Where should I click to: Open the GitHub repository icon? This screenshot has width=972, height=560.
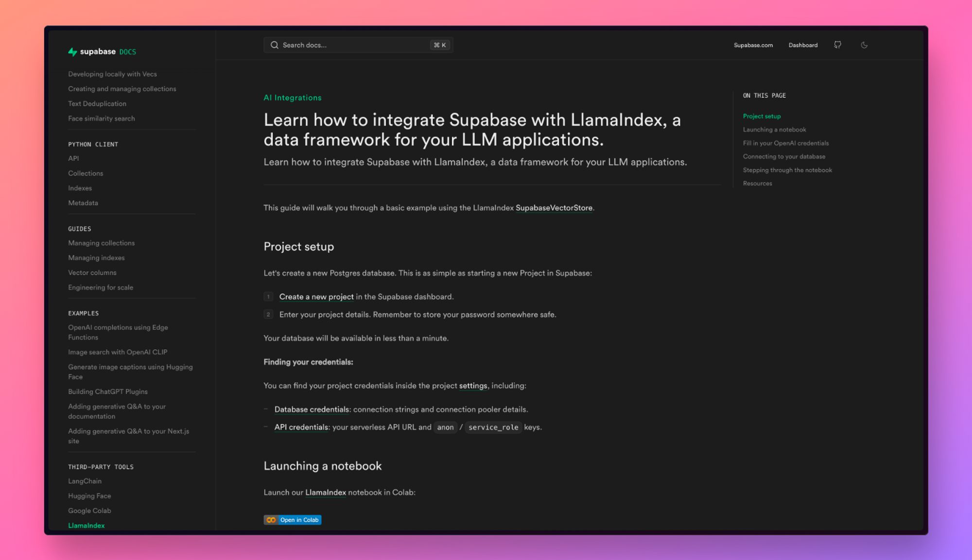coord(838,45)
